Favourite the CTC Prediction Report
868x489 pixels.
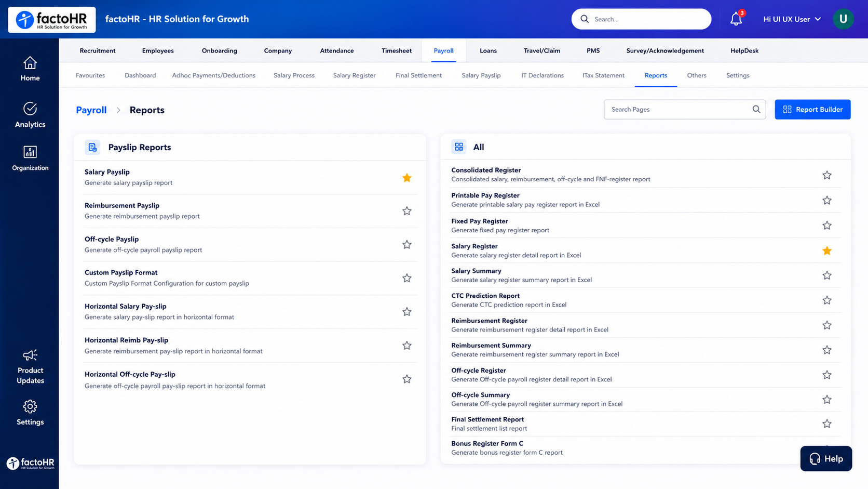pyautogui.click(x=827, y=300)
